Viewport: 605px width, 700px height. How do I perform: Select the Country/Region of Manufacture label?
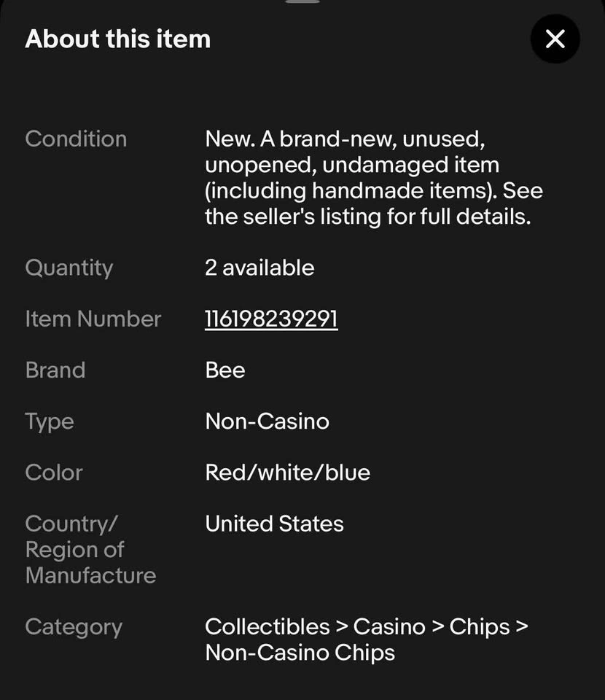(90, 549)
